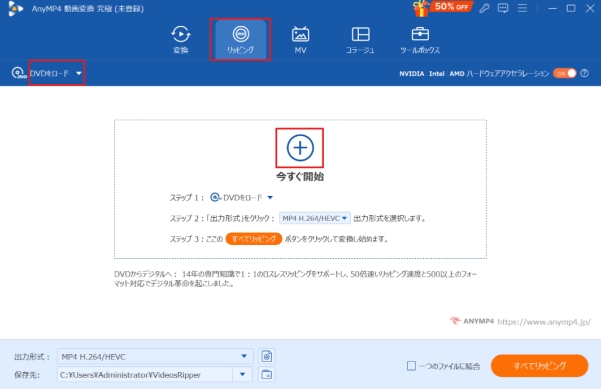Open the 出力形式 format combo box
This screenshot has width=601, height=389.
click(x=155, y=356)
